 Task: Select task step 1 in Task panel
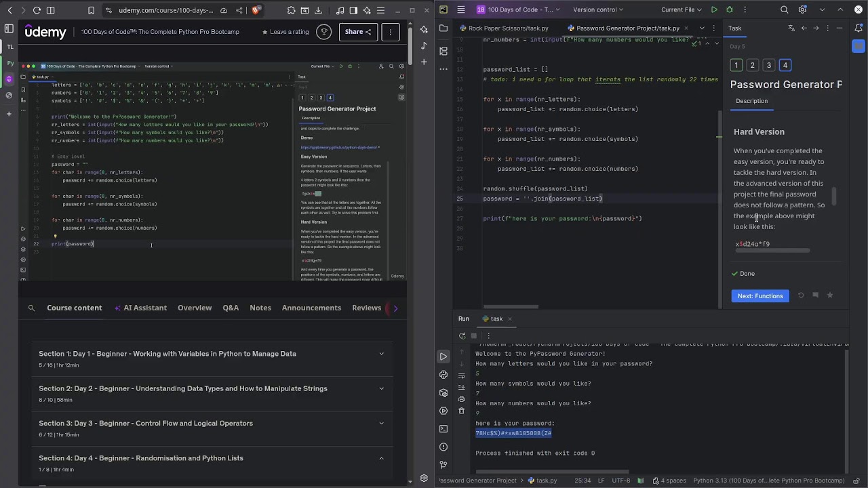tap(736, 65)
